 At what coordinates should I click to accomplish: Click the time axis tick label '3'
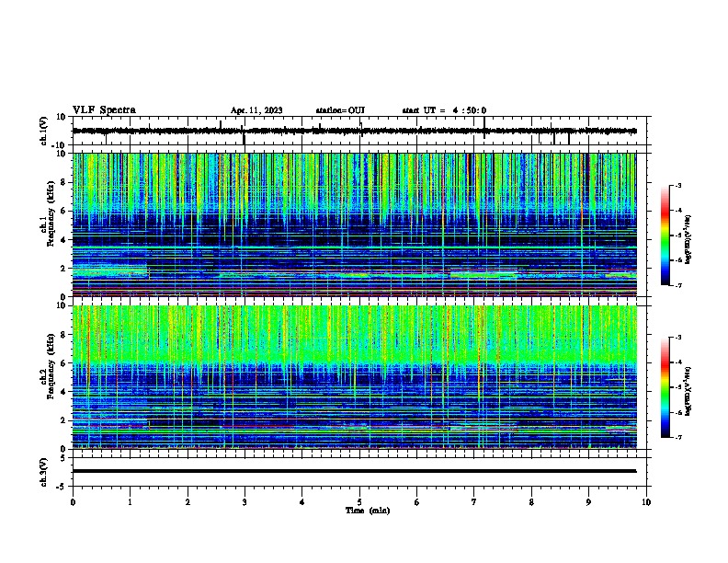coord(245,502)
